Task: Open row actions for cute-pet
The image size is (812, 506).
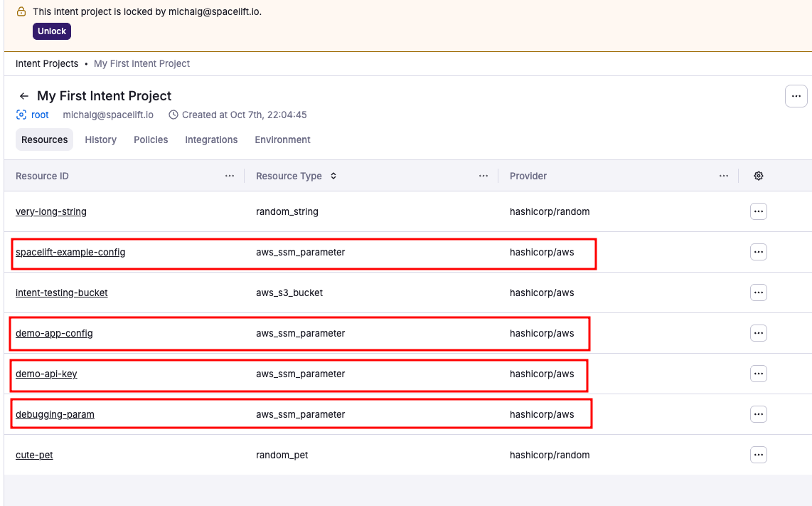Action: pos(759,455)
